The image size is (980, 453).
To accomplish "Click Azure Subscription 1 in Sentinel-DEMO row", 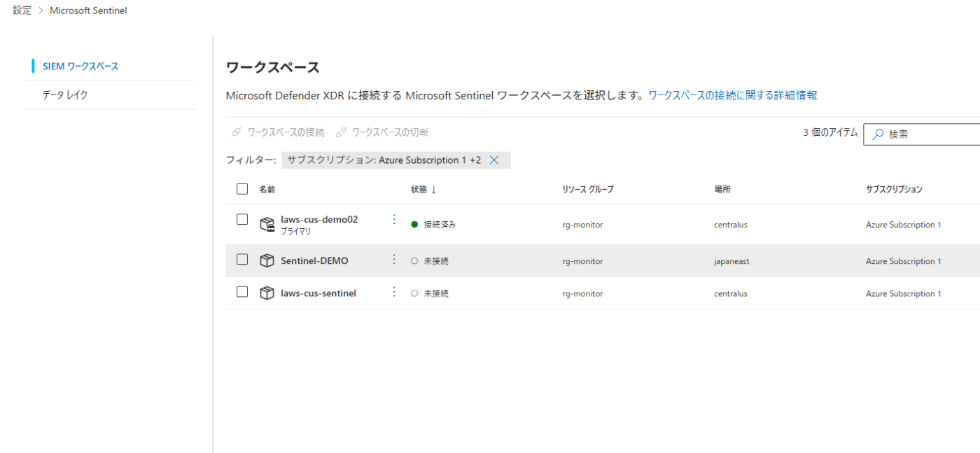I will [904, 261].
